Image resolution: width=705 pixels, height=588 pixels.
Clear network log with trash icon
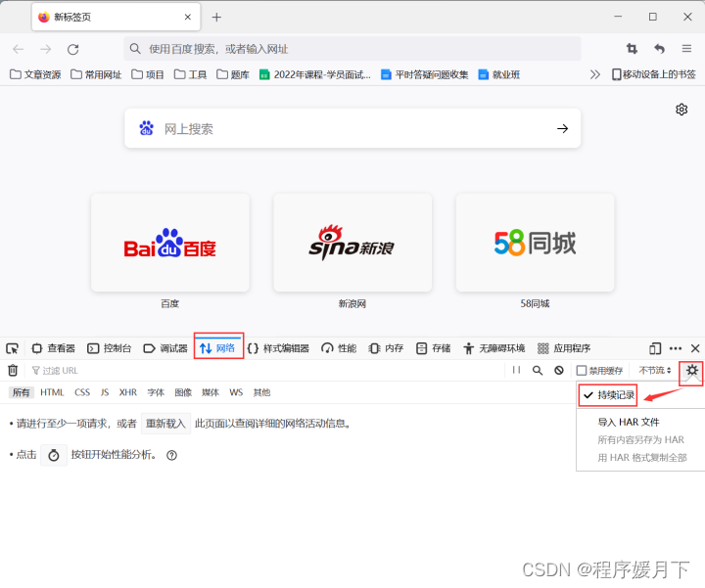(13, 370)
